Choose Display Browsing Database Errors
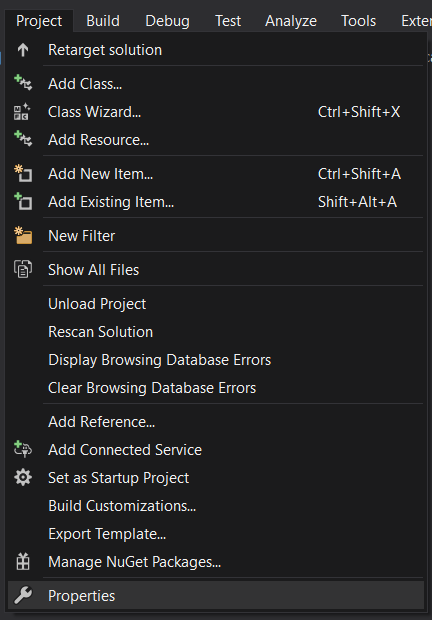This screenshot has width=432, height=620. 216,360
